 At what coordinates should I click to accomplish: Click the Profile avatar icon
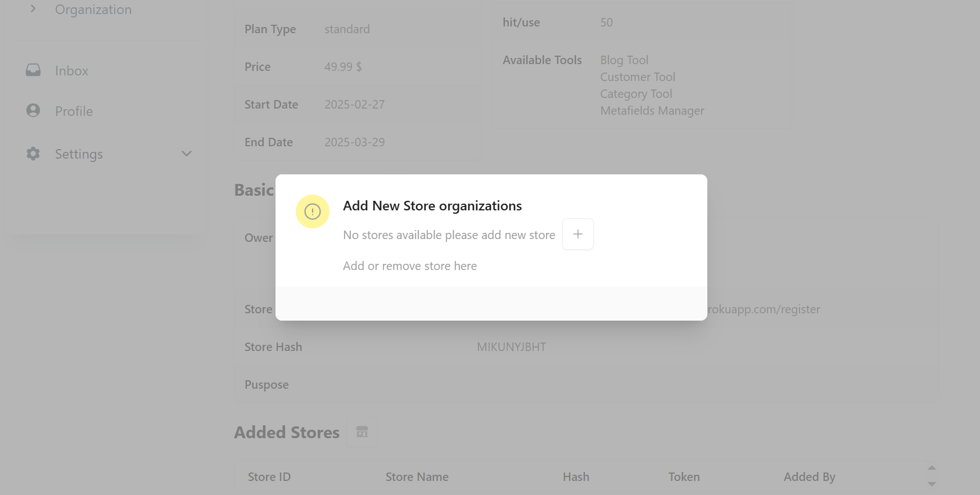[33, 110]
